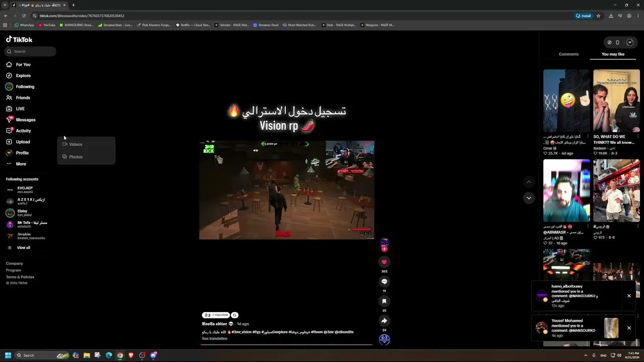
Task: Open the Company footer link
Action: (15, 263)
